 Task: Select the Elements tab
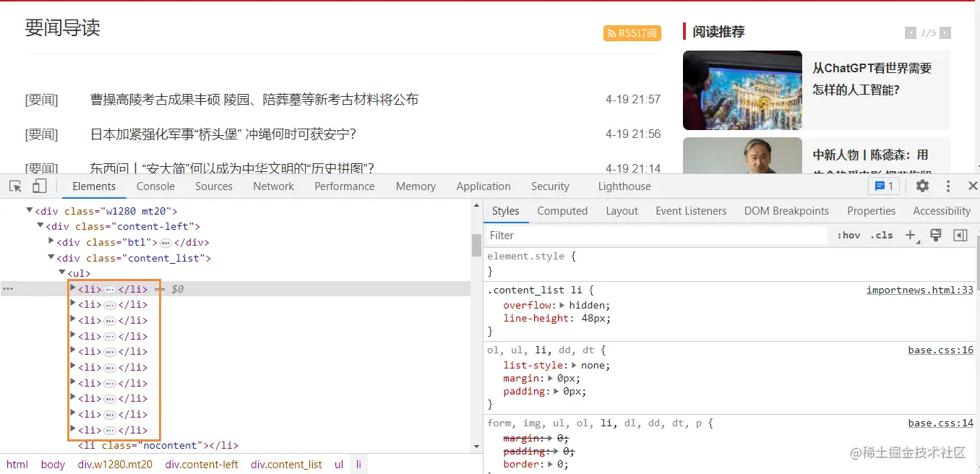94,186
